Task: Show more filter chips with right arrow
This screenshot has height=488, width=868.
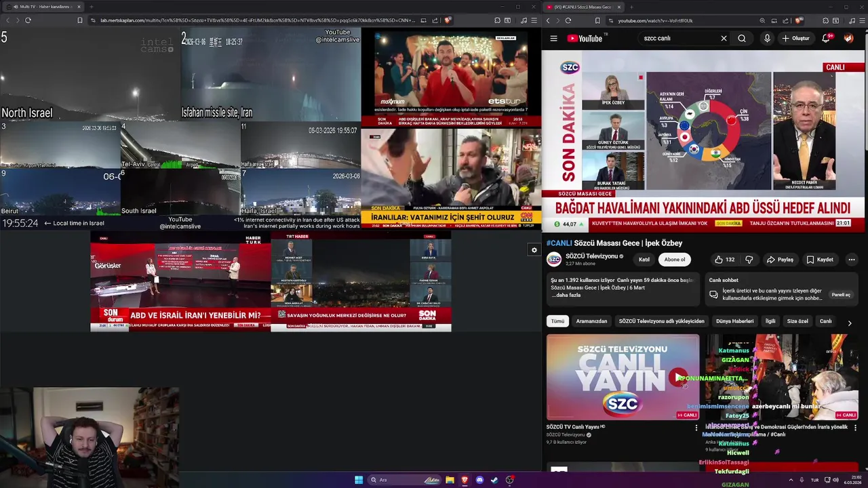Action: tap(850, 323)
